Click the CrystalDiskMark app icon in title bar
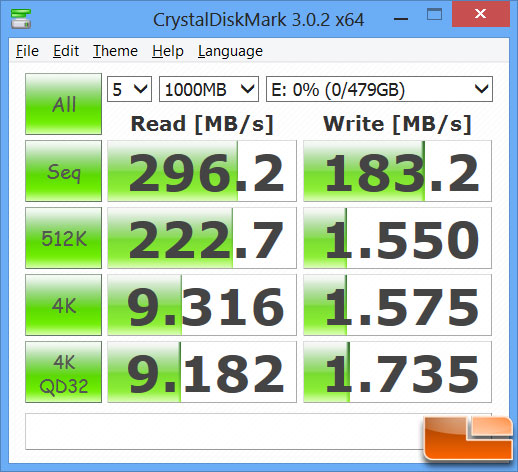The width and height of the screenshot is (518, 472). pyautogui.click(x=21, y=19)
